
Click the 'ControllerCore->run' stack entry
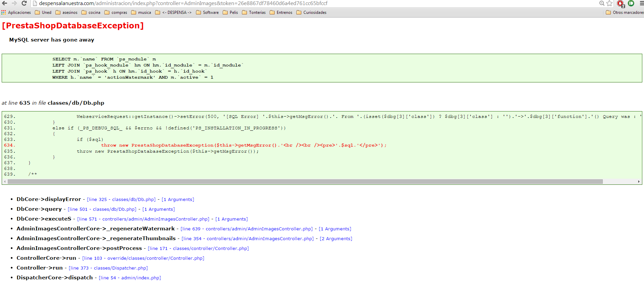pyautogui.click(x=47, y=258)
